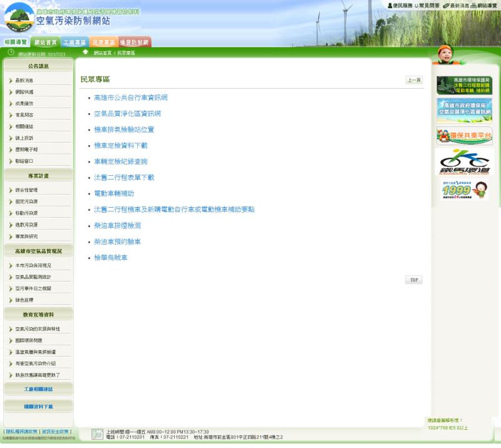
Task: Select 網路快遞 in the sidebar
Action: (24, 92)
